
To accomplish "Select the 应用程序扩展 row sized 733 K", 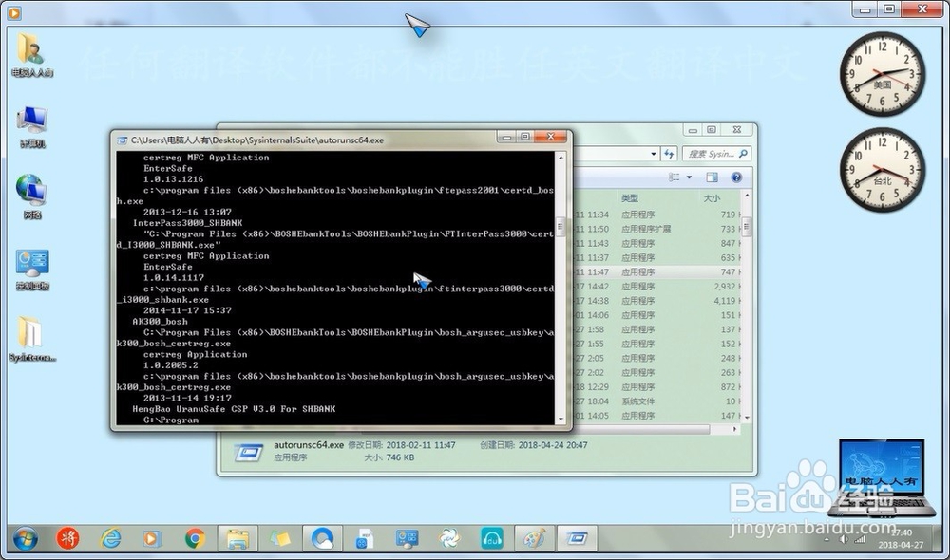I will tap(656, 229).
